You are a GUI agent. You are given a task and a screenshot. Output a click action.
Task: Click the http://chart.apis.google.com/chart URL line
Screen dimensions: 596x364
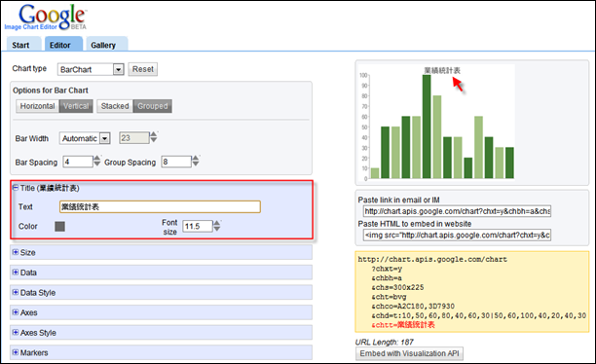click(x=432, y=260)
